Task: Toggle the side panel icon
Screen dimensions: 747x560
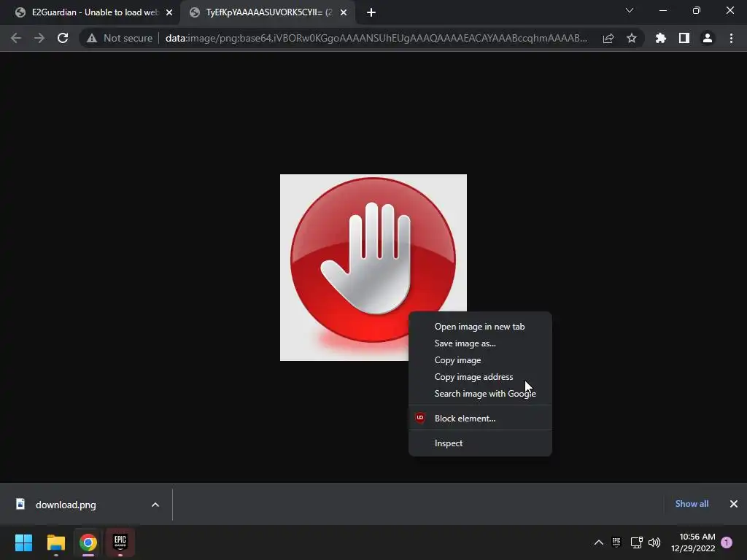Action: pyautogui.click(x=684, y=38)
